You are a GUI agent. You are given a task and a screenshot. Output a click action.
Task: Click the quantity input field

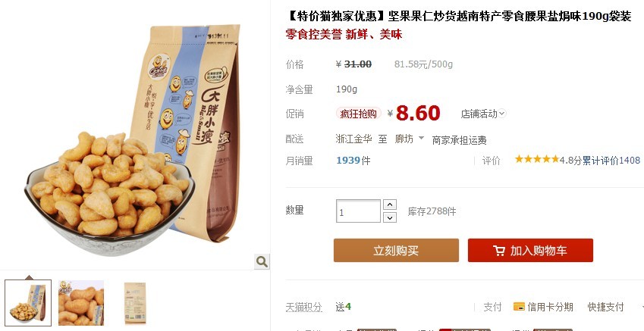(x=358, y=211)
